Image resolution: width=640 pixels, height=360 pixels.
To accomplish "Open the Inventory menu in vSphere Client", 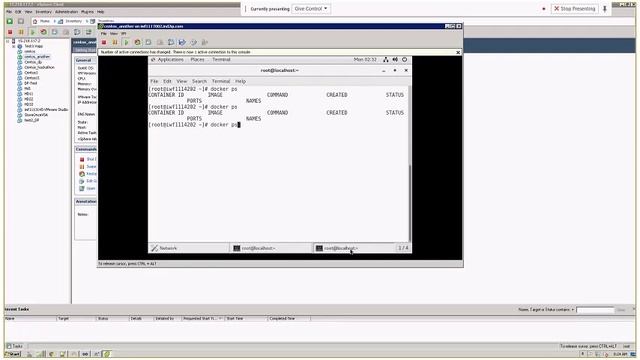I will (x=44, y=12).
